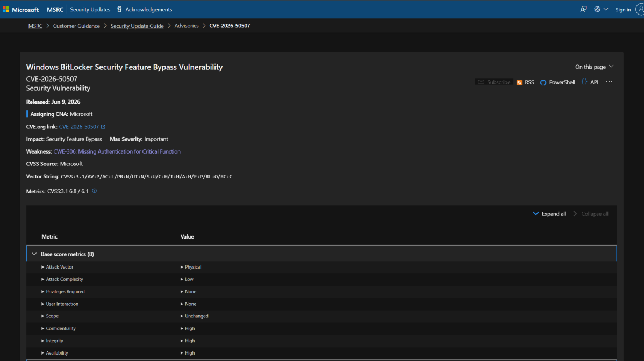Click Expand all metrics
The height and width of the screenshot is (361, 644).
pos(549,214)
